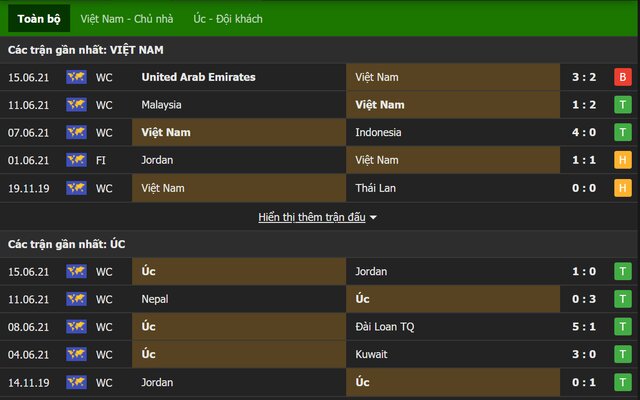Click the green T badge for Nepal match
Image resolution: width=640 pixels, height=400 pixels.
pos(621,299)
